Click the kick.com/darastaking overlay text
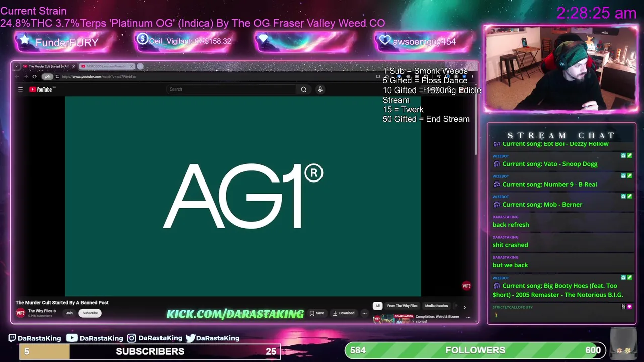The image size is (644, 362). tap(235, 314)
